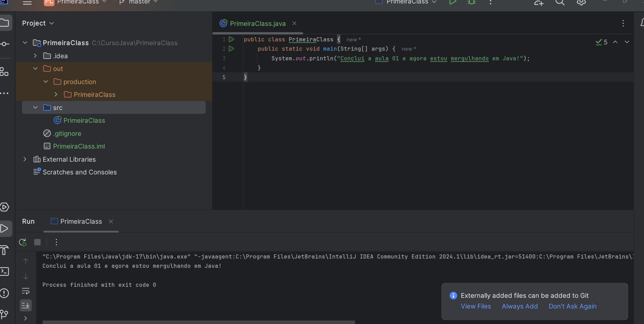
Task: Click View Files in Git notification
Action: tap(476, 306)
